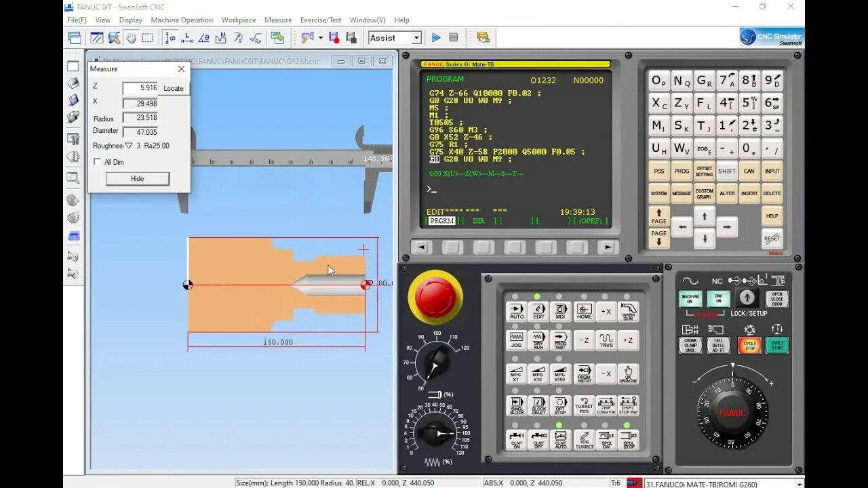Click the OFFSET SETTING keypad key
This screenshot has width=868, height=488.
click(704, 171)
